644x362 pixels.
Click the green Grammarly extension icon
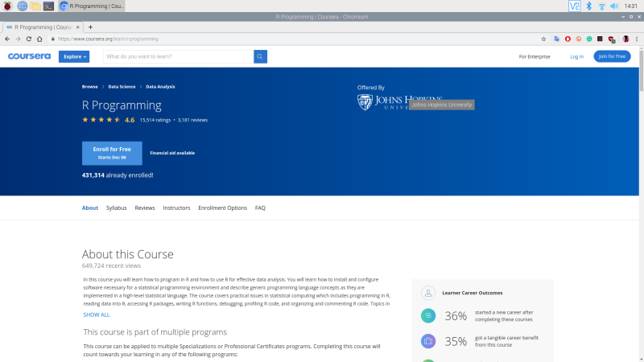click(589, 39)
